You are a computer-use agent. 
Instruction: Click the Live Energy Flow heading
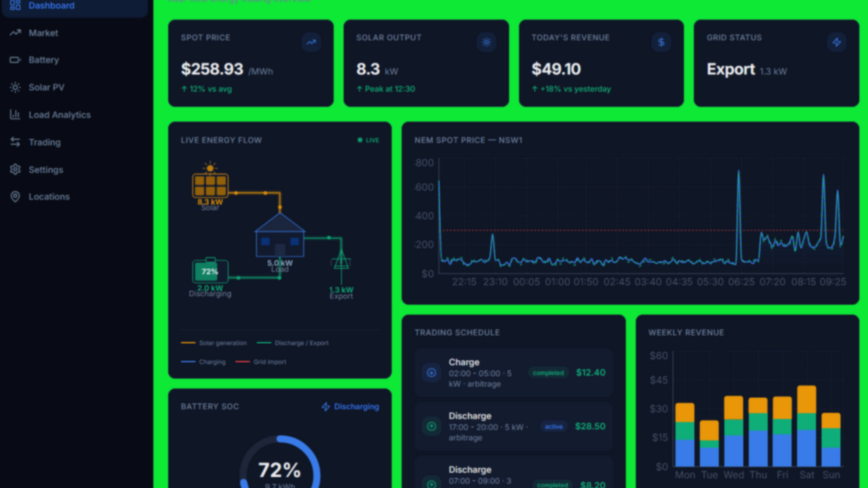pyautogui.click(x=221, y=140)
